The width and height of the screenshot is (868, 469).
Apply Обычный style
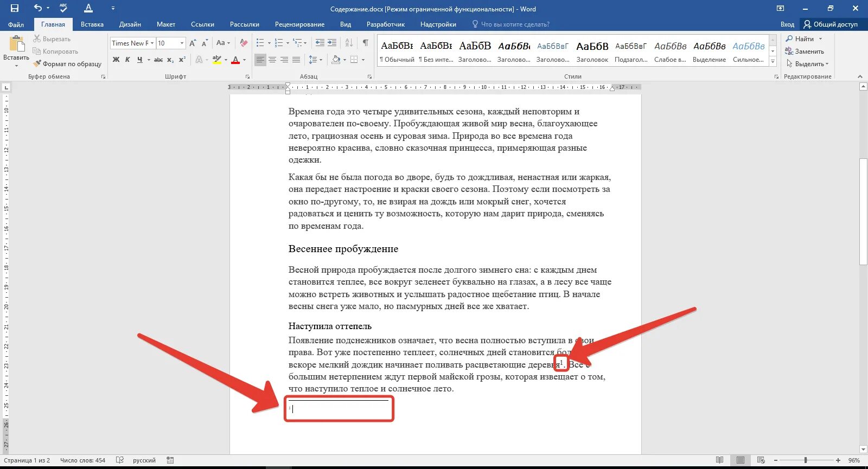pyautogui.click(x=397, y=52)
